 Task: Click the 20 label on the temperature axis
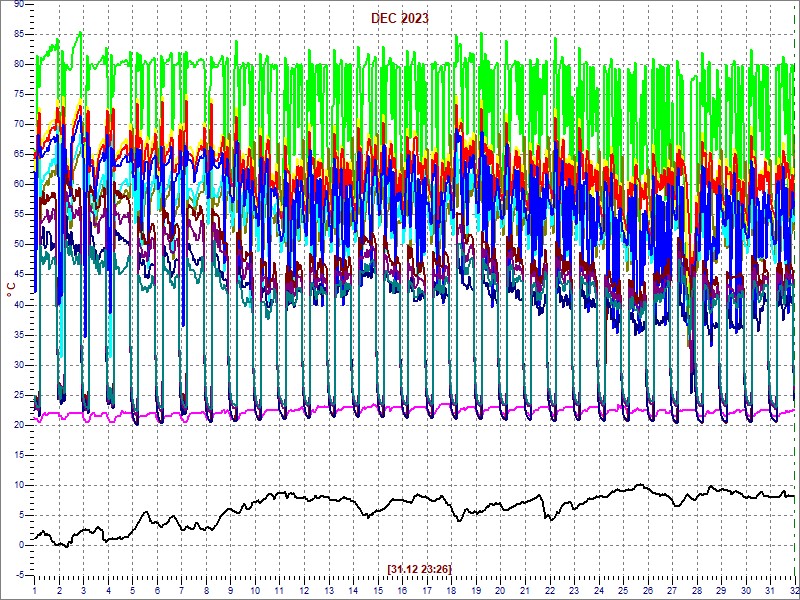click(19, 424)
